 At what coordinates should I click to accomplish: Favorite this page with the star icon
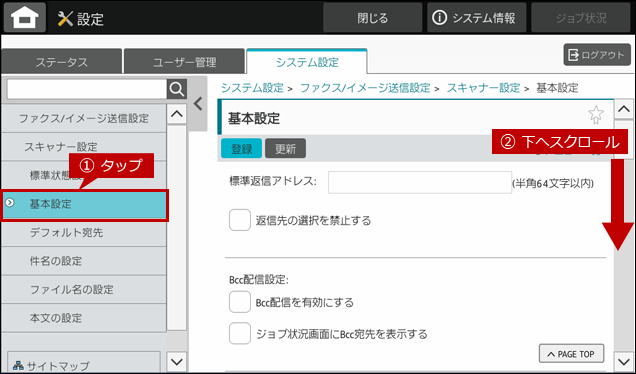pyautogui.click(x=596, y=115)
